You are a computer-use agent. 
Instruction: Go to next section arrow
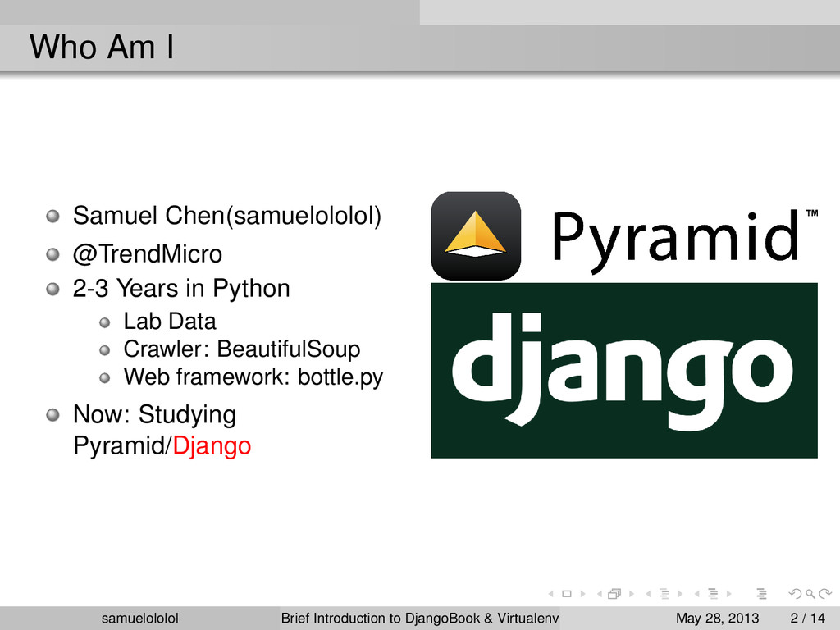coord(729,594)
